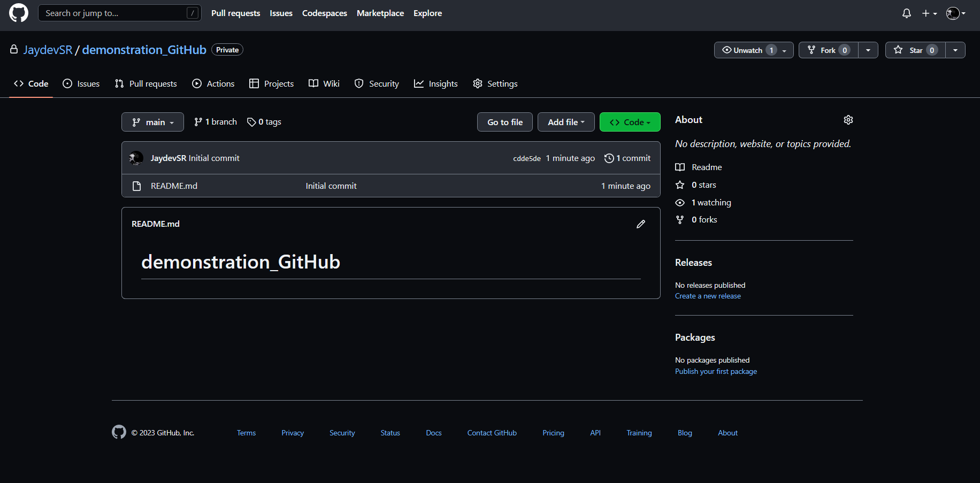Open the footer Security link

342,433
